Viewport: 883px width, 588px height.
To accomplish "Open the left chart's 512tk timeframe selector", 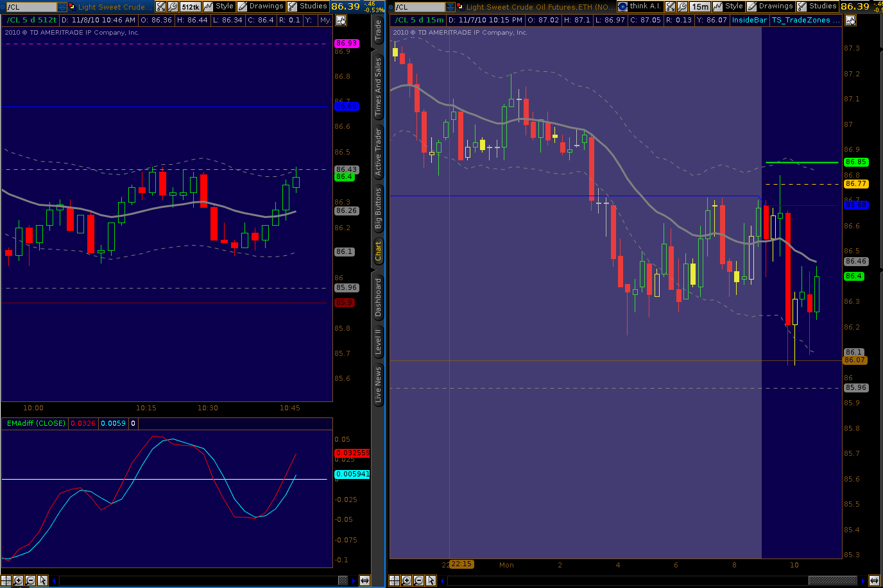I will click(191, 6).
